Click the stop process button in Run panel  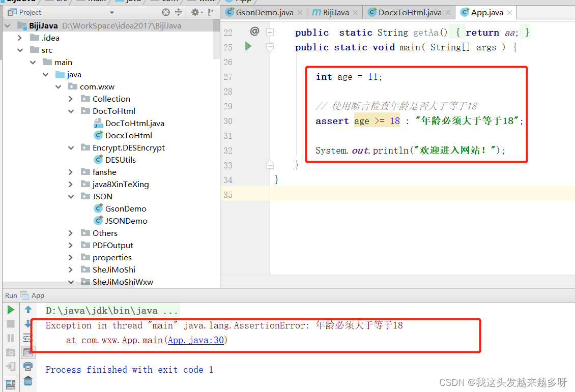click(x=11, y=324)
